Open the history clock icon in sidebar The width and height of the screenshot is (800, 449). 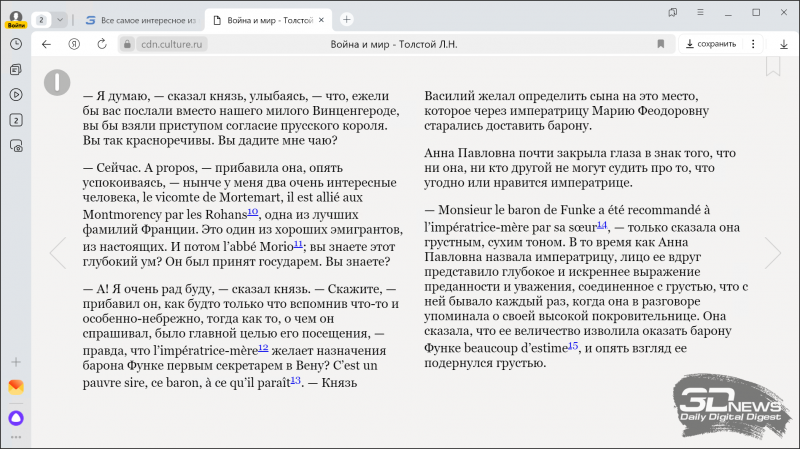(x=16, y=44)
